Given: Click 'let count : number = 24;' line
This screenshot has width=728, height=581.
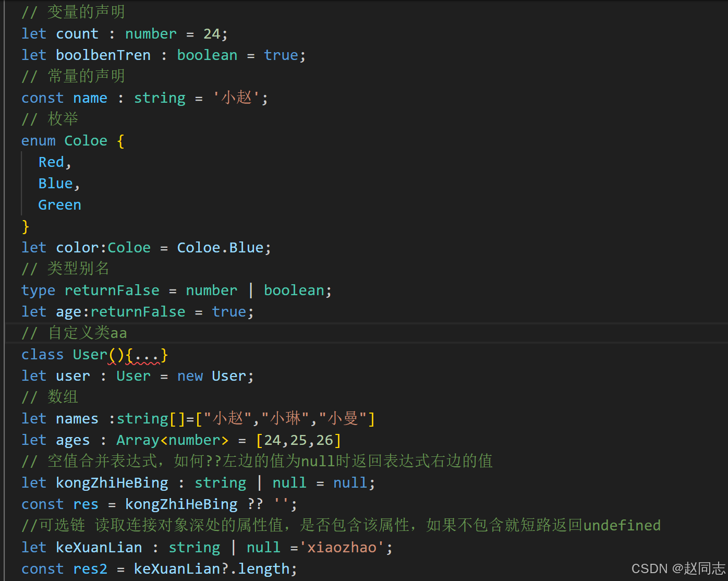Looking at the screenshot, I should click(125, 34).
